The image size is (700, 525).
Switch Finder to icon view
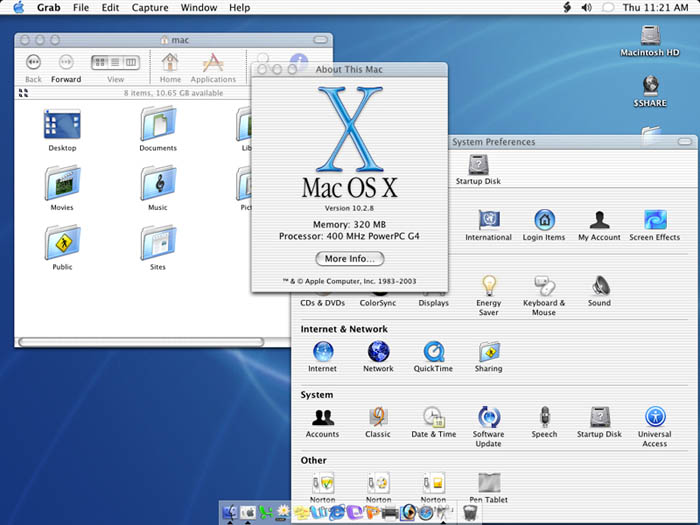100,62
